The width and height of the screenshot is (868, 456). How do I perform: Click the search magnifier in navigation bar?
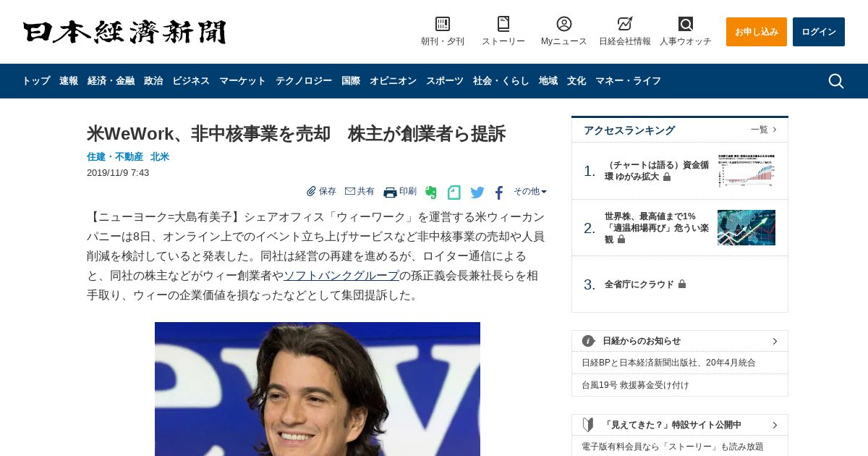tap(835, 81)
